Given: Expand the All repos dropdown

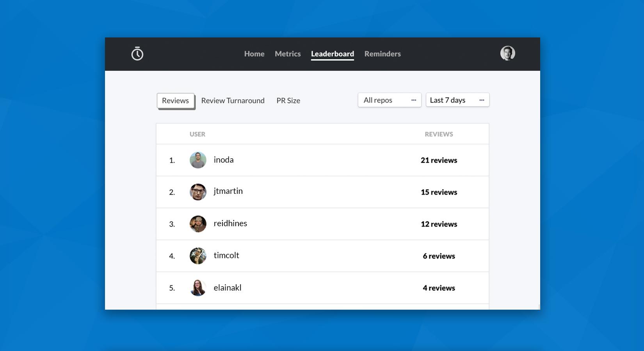Looking at the screenshot, I should click(x=389, y=100).
